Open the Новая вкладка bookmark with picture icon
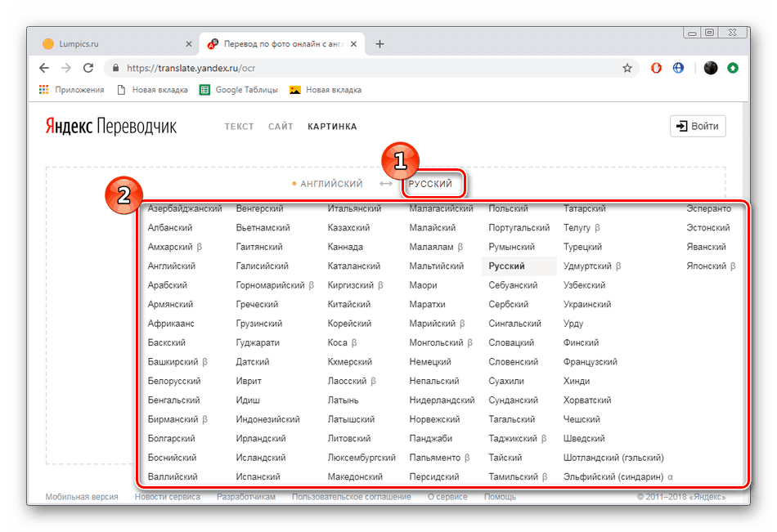The width and height of the screenshot is (777, 532). (326, 90)
